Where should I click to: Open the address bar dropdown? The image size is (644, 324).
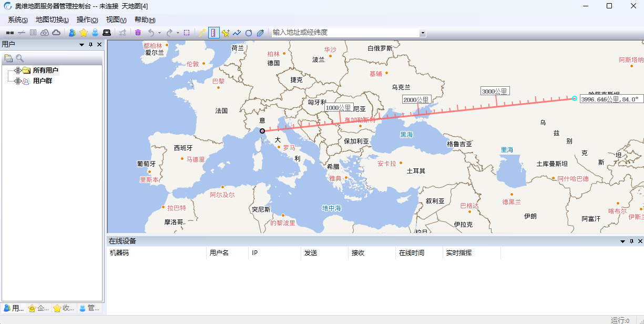(422, 33)
